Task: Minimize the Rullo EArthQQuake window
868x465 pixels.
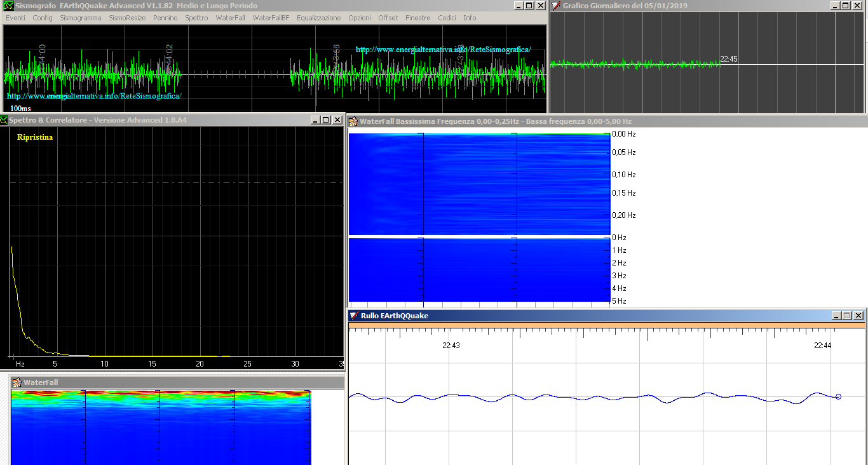Action: (x=836, y=316)
